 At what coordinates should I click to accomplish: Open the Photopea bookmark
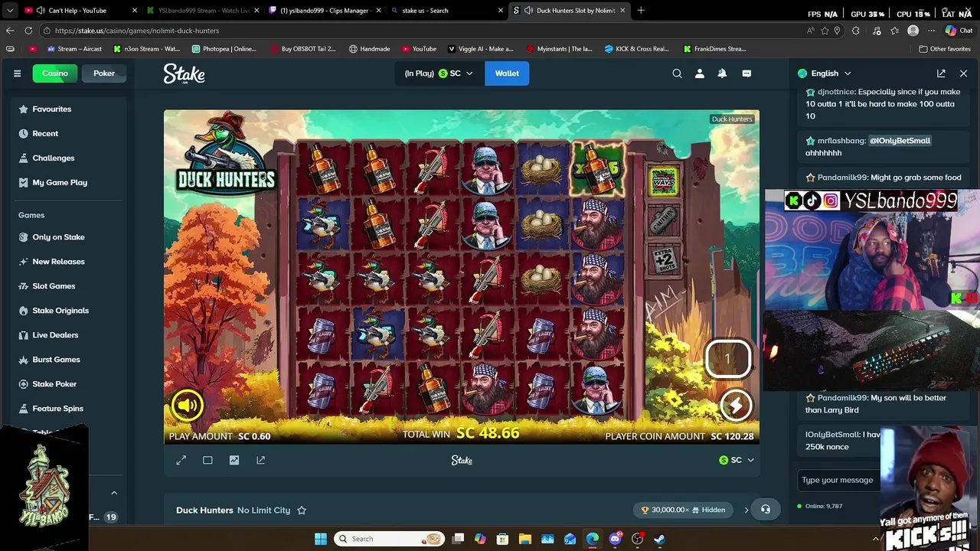point(224,49)
